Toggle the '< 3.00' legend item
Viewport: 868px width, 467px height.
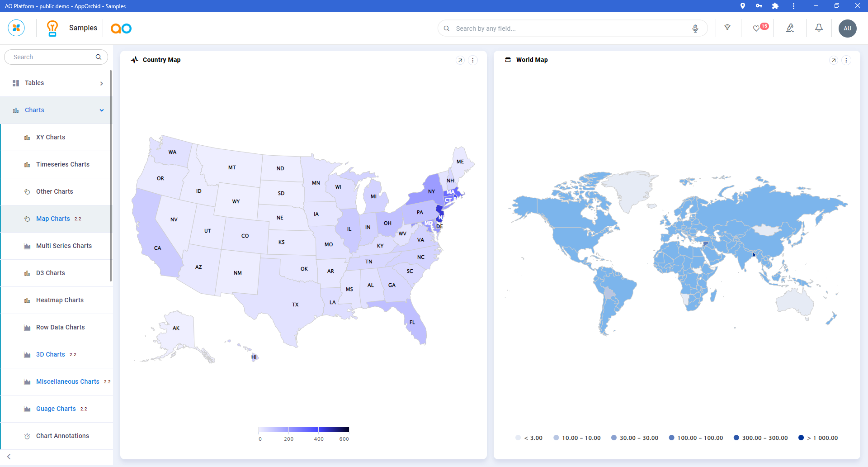point(529,438)
